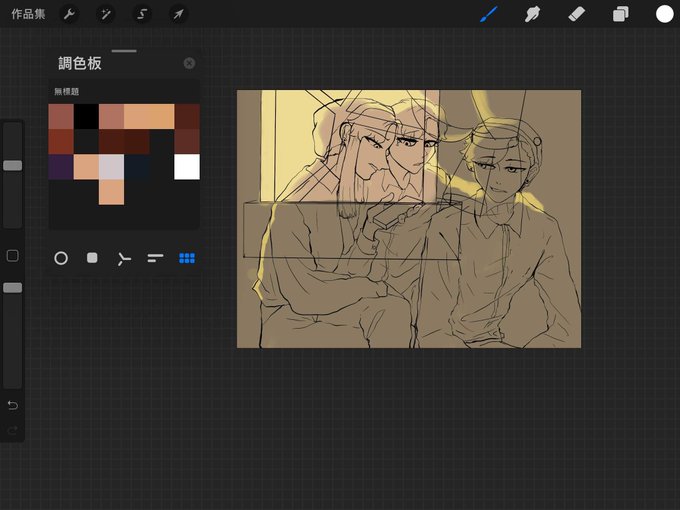680x510 pixels.
Task: Switch to Value sliders color tab
Action: coord(155,258)
